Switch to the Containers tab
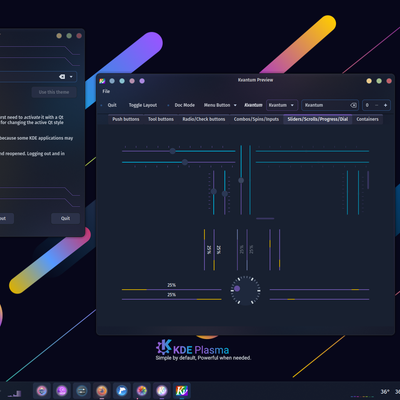The image size is (400, 400). coord(367,119)
